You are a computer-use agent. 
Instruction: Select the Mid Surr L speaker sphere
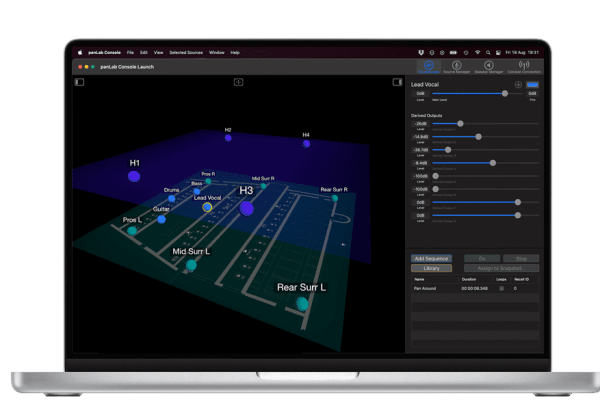coord(191,265)
